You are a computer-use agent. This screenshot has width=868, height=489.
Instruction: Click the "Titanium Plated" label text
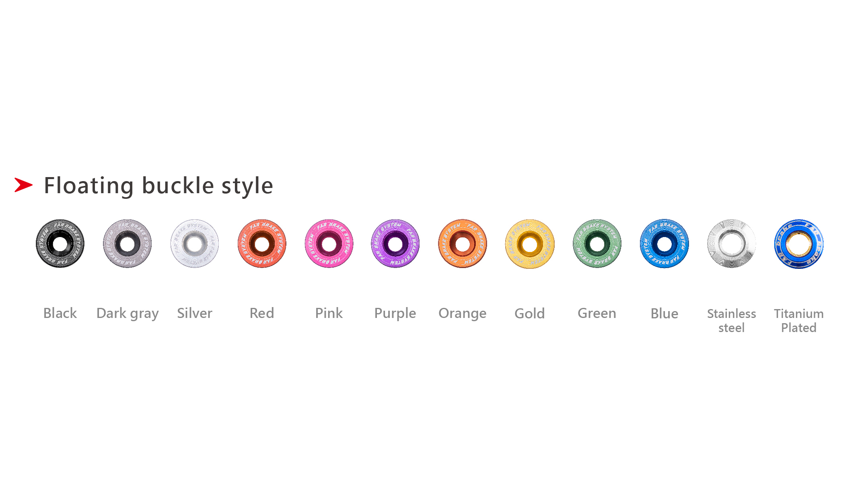[798, 320]
